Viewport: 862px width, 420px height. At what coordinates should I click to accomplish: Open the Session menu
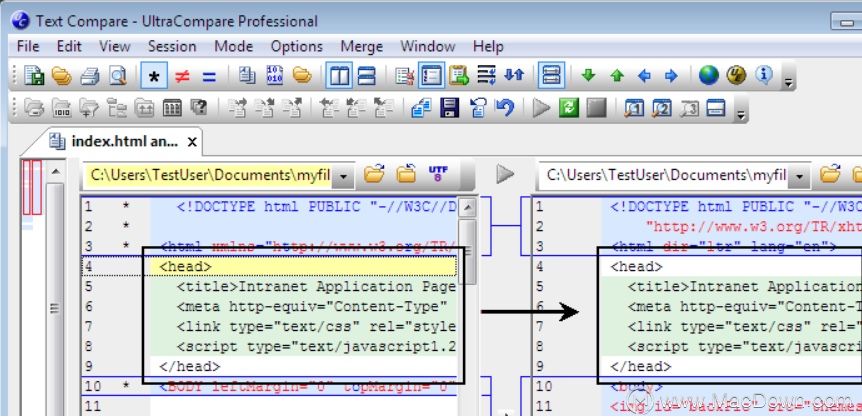pos(172,46)
